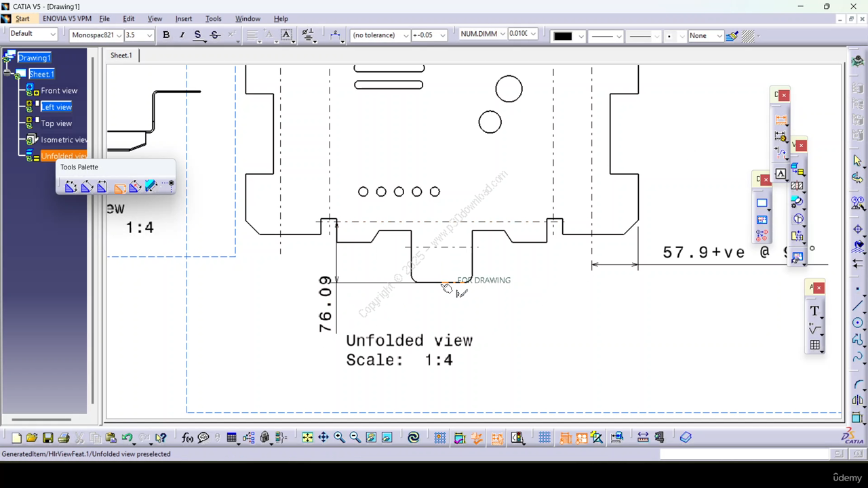Select Top view in the specification tree
This screenshot has width=868, height=488.
(56, 123)
